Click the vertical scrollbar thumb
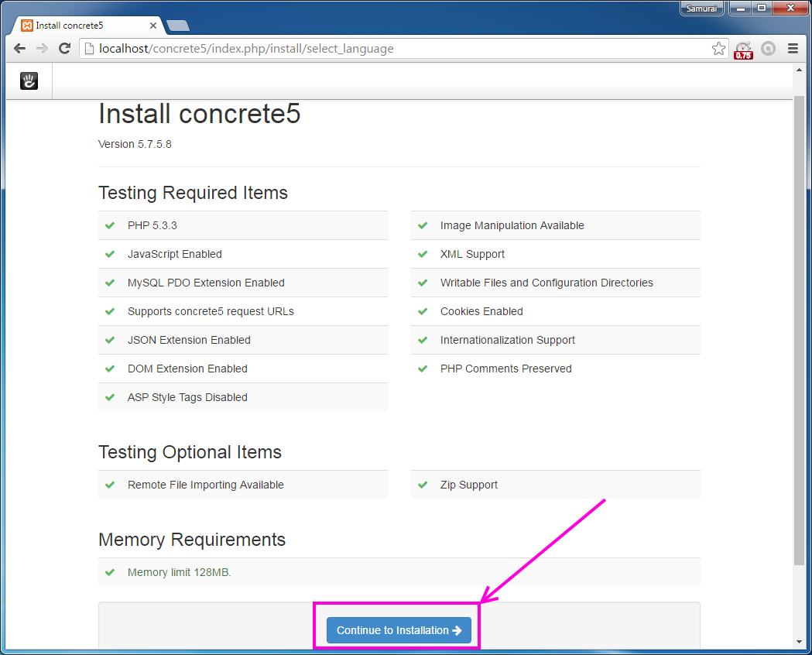The image size is (812, 655). [x=799, y=331]
